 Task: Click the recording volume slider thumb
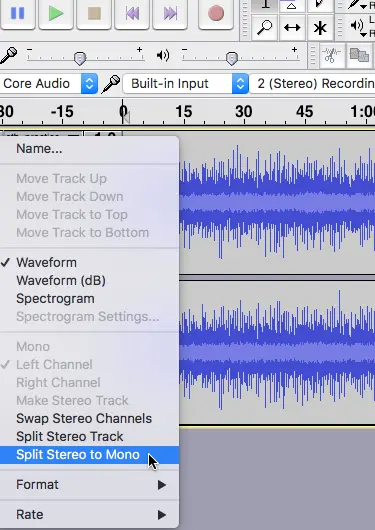pyautogui.click(x=80, y=58)
